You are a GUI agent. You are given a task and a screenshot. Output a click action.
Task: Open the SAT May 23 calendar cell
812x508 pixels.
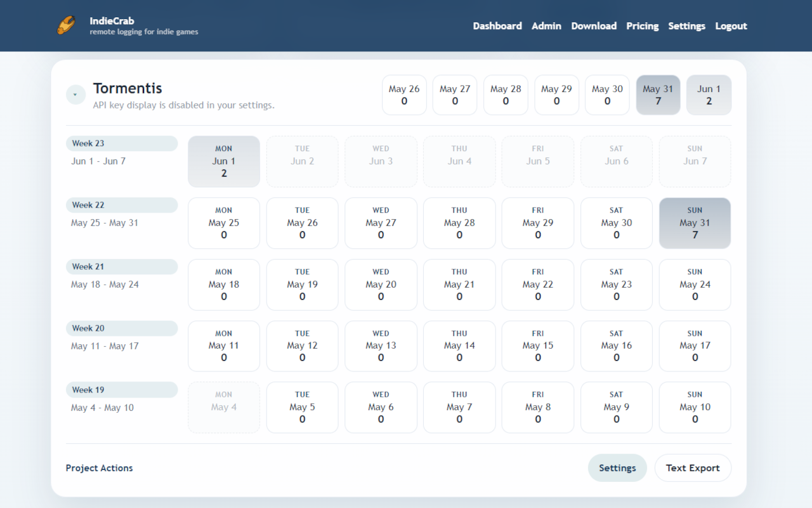click(x=616, y=284)
